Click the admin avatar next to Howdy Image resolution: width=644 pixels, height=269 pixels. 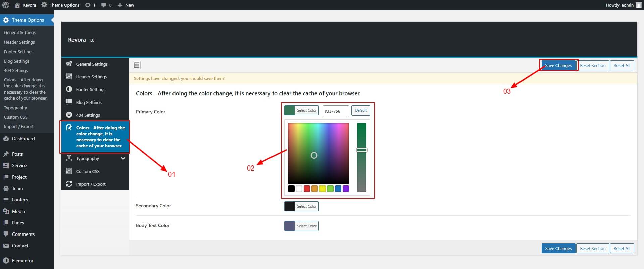(x=639, y=5)
